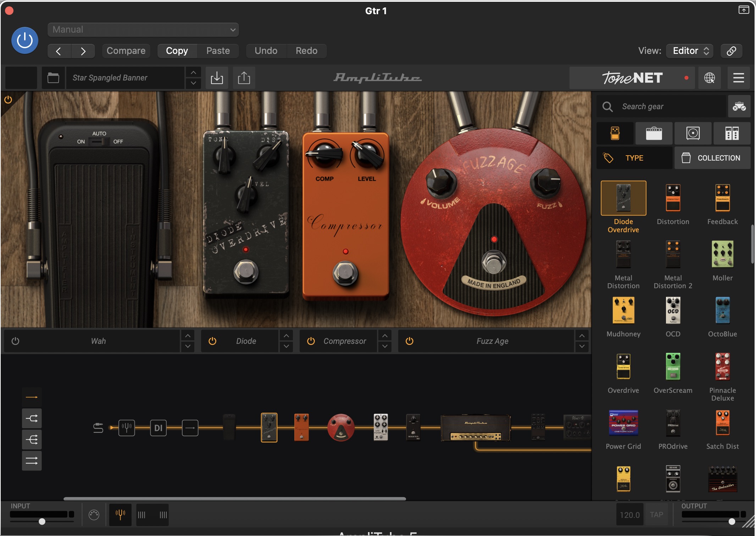The height and width of the screenshot is (536, 756).
Task: Open the Manual preset dropdown
Action: tap(143, 29)
